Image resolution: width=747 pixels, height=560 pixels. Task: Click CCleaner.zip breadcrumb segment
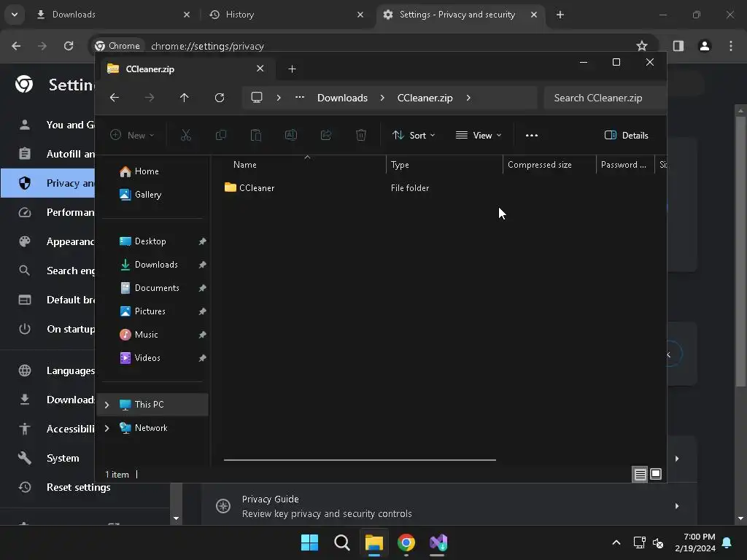(425, 98)
